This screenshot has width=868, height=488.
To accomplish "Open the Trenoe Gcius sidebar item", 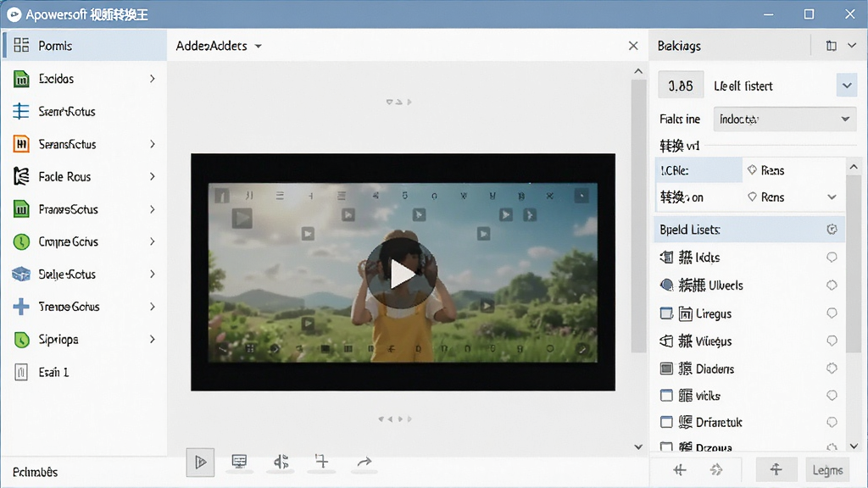I will pyautogui.click(x=84, y=307).
